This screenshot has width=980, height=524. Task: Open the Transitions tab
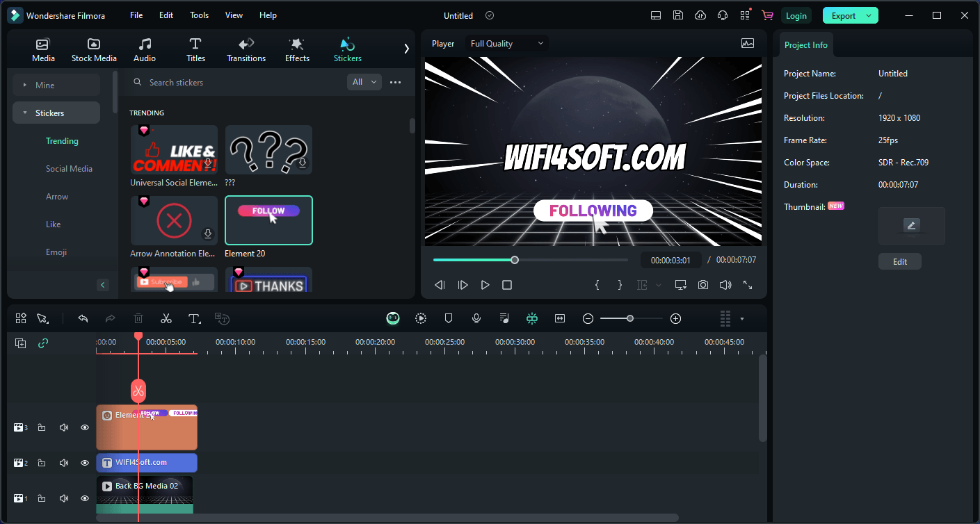click(246, 50)
